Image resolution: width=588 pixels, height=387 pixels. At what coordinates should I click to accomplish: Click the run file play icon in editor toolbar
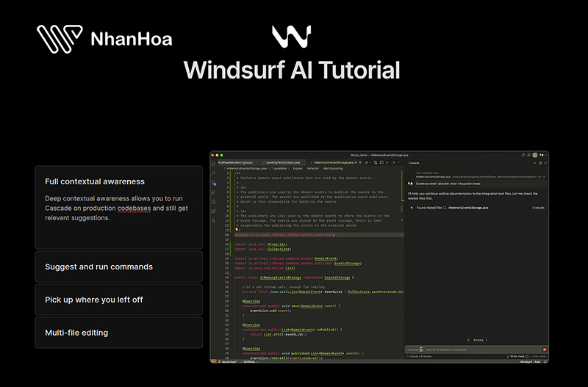pyautogui.click(x=366, y=162)
